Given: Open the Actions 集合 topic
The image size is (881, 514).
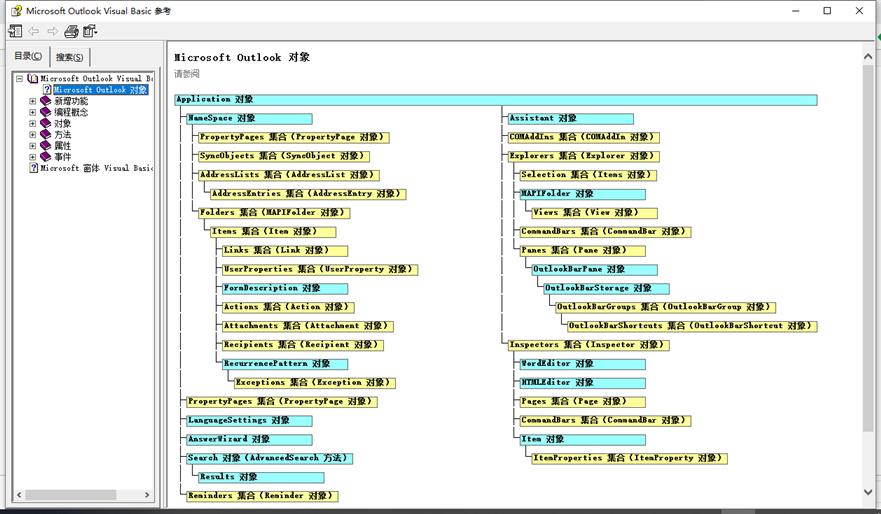Looking at the screenshot, I should point(288,307).
